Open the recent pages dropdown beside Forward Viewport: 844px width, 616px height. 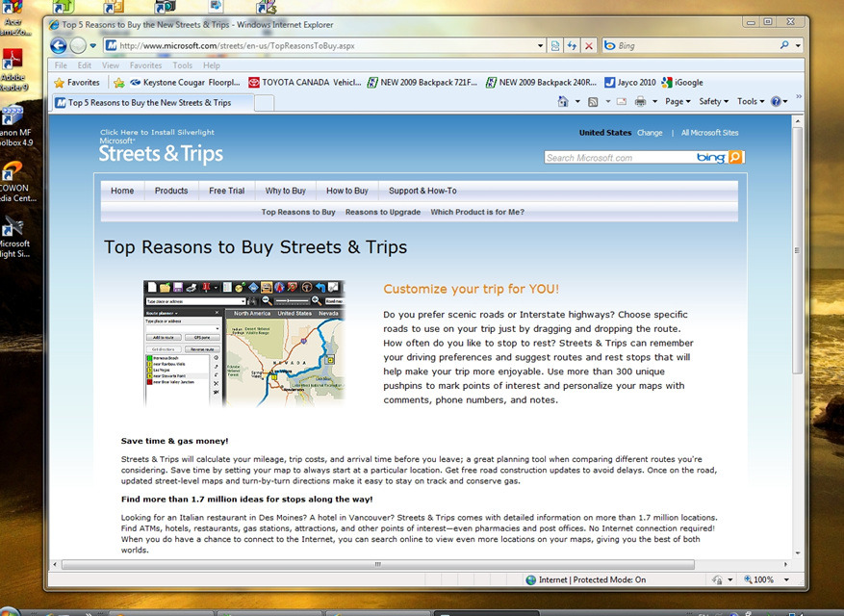(92, 46)
